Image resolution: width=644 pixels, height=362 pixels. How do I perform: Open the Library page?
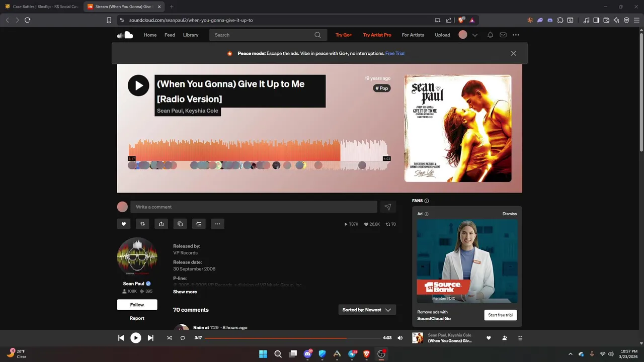point(191,35)
